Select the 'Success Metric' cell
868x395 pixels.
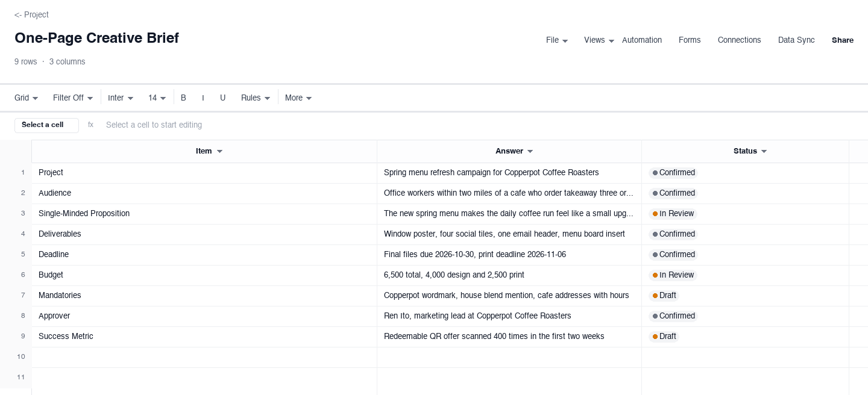(x=204, y=337)
